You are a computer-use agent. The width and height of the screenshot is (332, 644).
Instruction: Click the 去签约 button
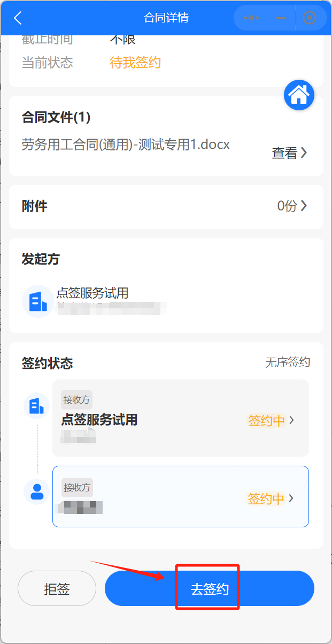click(210, 589)
